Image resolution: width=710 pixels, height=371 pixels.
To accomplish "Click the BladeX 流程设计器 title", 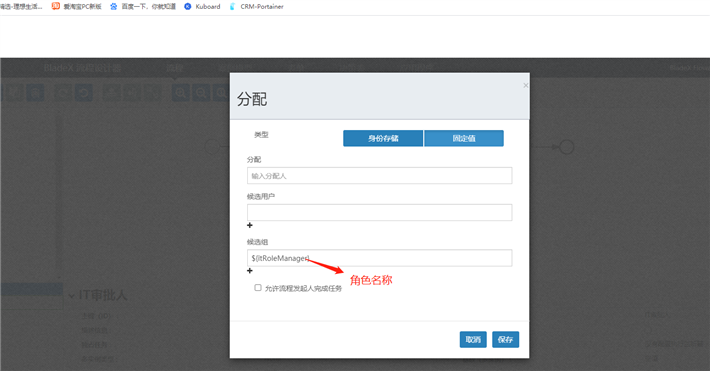I will [82, 68].
